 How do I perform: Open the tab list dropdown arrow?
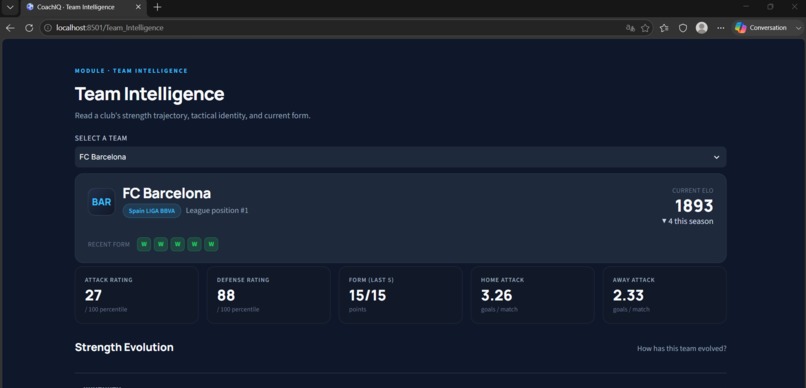pos(10,7)
